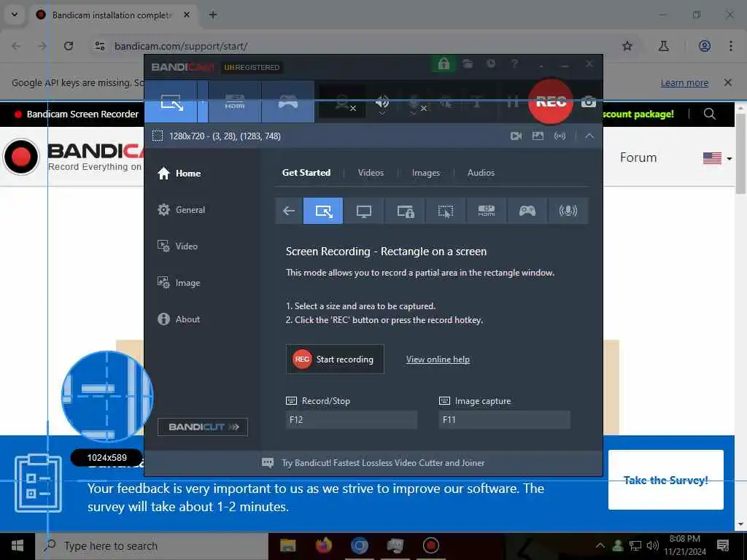Open Bandicam help question mark
747x560 pixels.
coord(514,63)
